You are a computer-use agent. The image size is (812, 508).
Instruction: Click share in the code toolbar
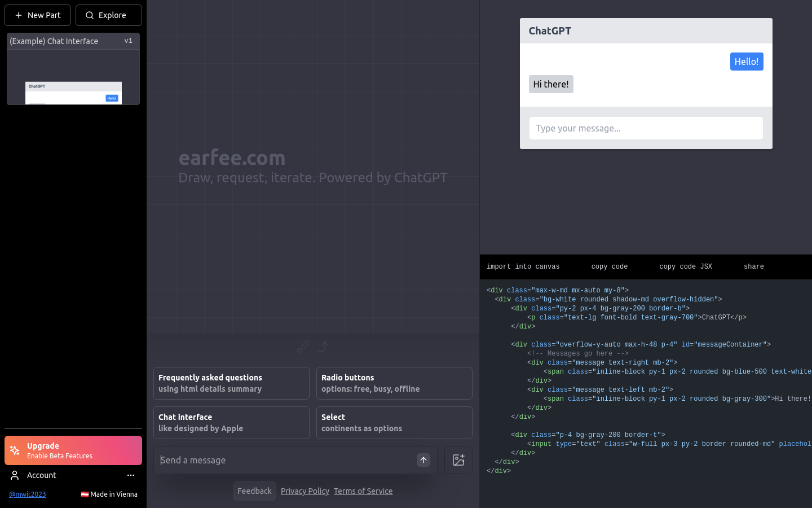coord(754,267)
